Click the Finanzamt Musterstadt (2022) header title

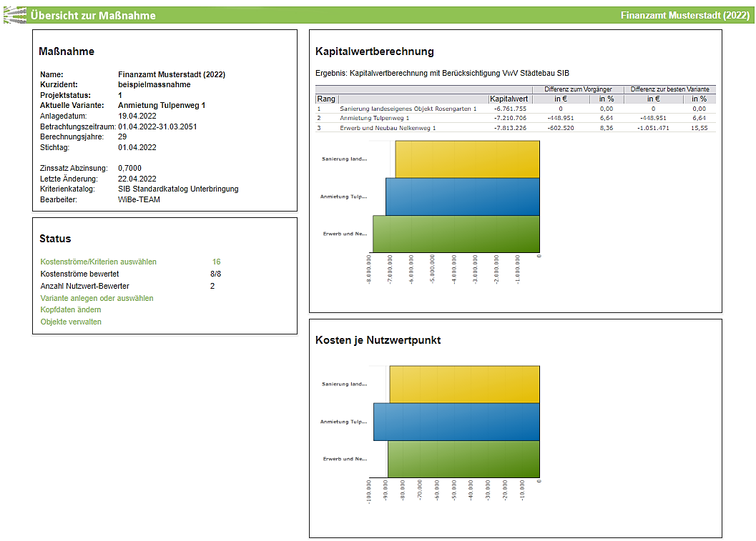684,15
